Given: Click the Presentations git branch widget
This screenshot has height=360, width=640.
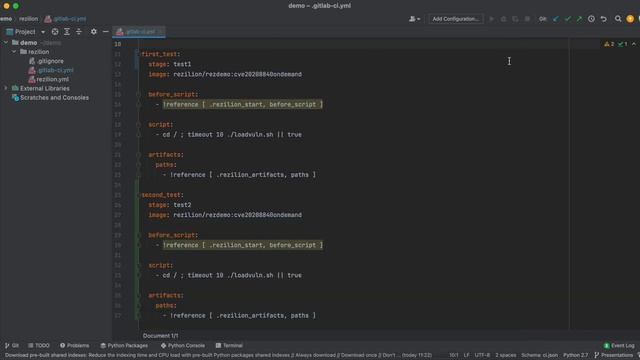Looking at the screenshot, I should click(614, 355).
